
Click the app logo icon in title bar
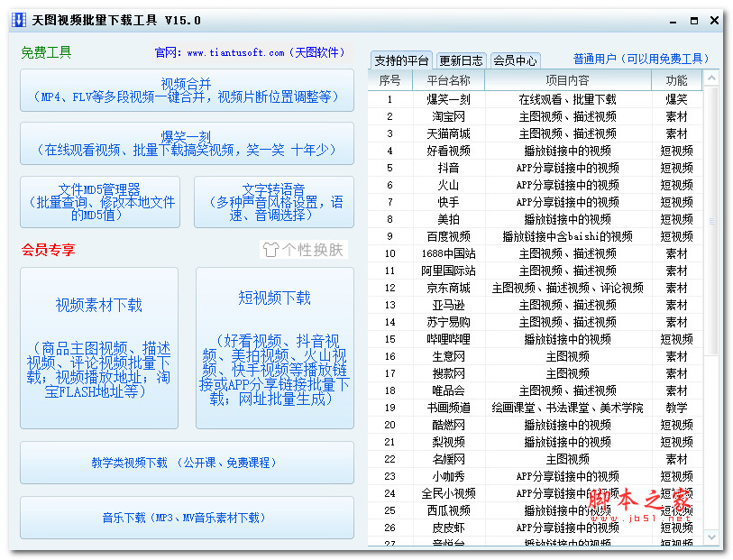[x=20, y=20]
